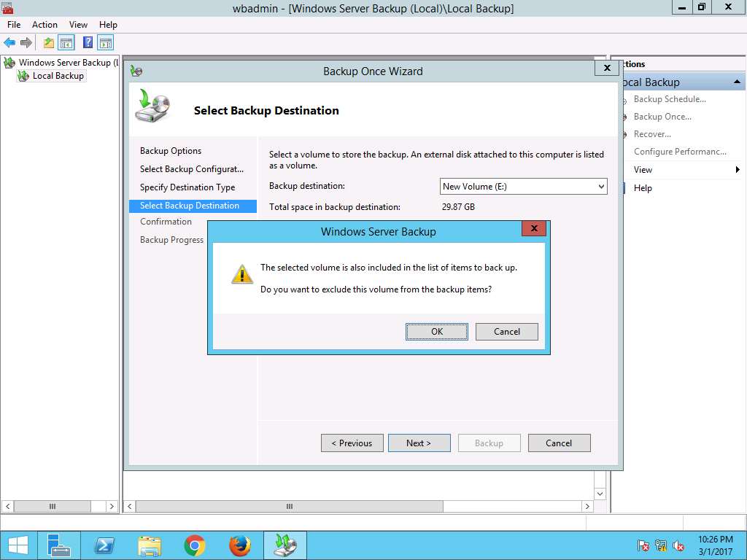Toggle the Show/Hide Action Pane icon
This screenshot has width=747, height=560.
tap(106, 43)
